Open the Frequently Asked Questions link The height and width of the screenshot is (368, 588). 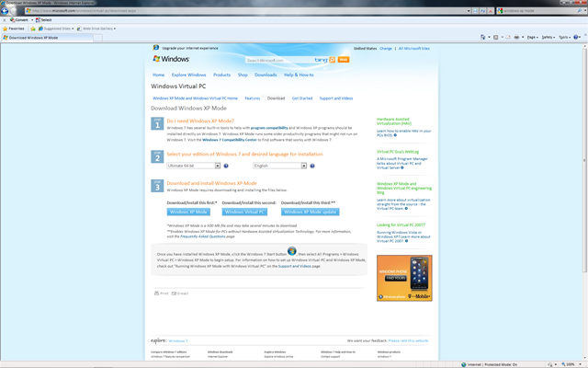point(203,236)
